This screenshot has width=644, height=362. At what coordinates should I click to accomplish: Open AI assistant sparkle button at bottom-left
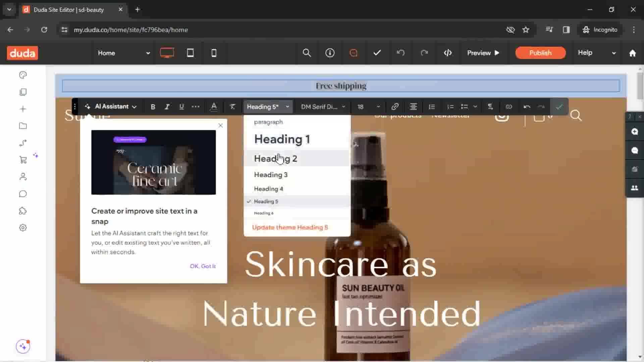click(23, 346)
